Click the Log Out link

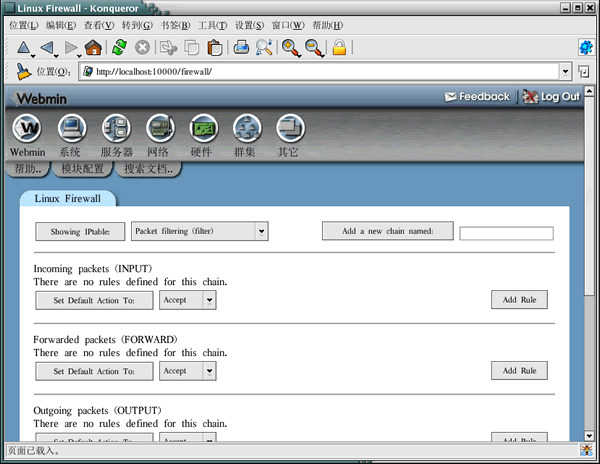(x=551, y=96)
